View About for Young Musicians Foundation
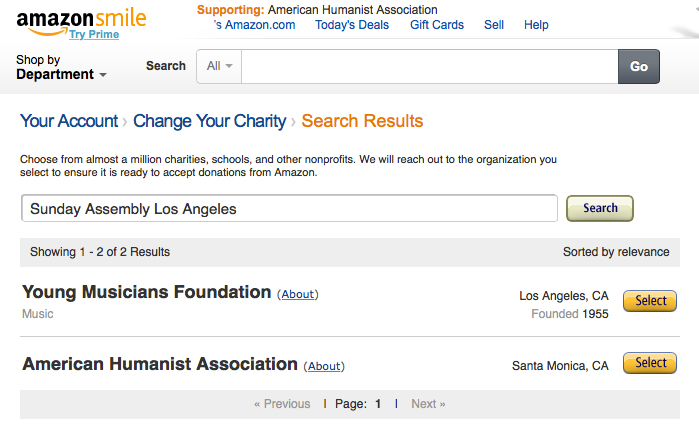 tap(297, 294)
